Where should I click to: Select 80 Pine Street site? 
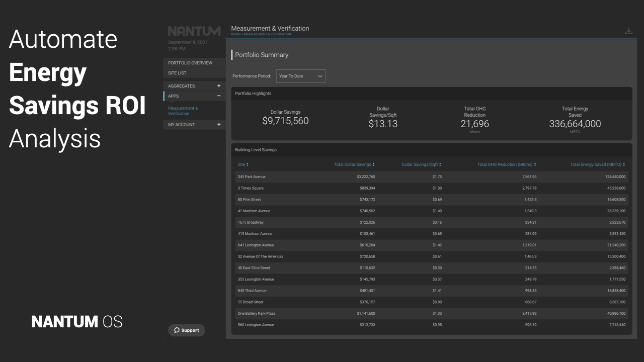251,200
